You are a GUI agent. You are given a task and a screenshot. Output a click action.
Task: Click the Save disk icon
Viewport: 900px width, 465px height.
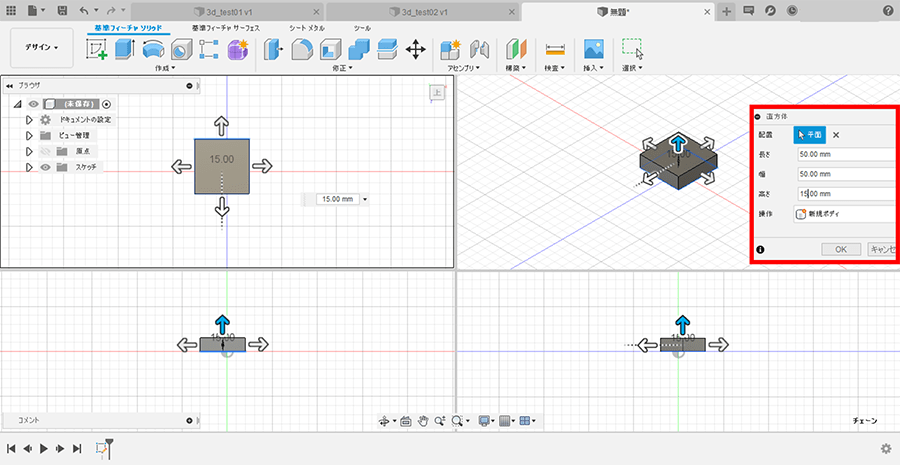coord(63,10)
